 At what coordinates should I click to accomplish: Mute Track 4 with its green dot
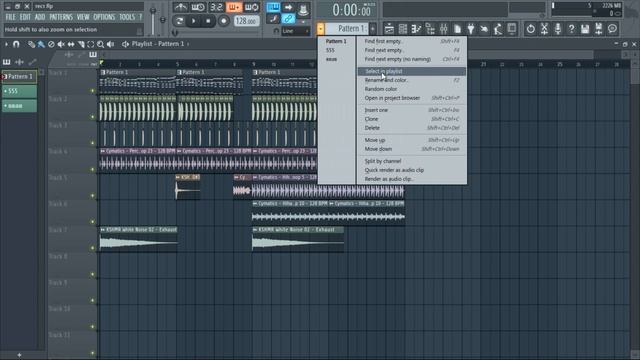tap(93, 169)
